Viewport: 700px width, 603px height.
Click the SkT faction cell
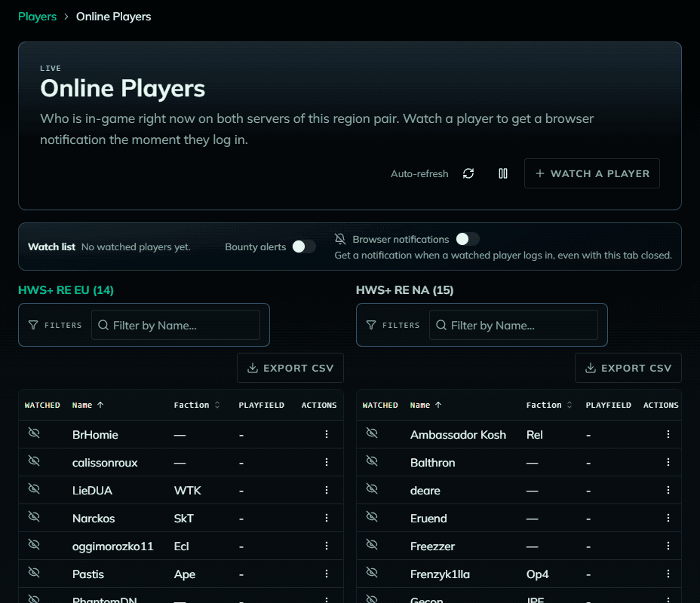point(184,519)
